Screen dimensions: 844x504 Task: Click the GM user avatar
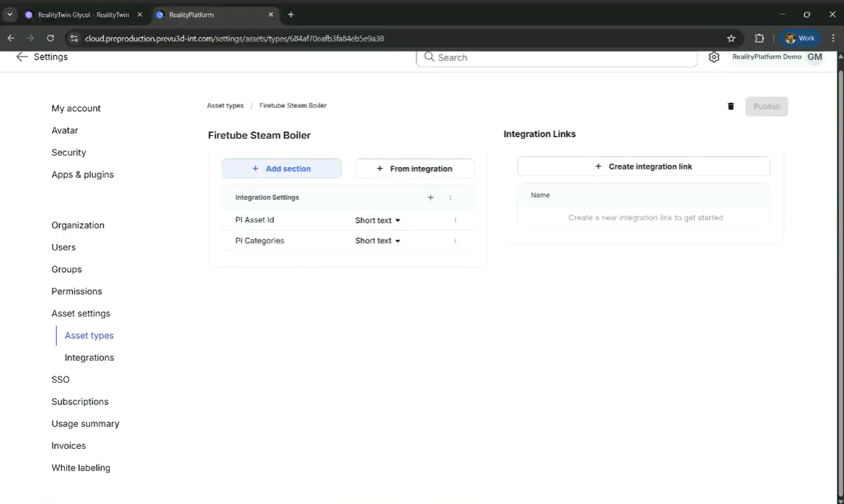(815, 57)
